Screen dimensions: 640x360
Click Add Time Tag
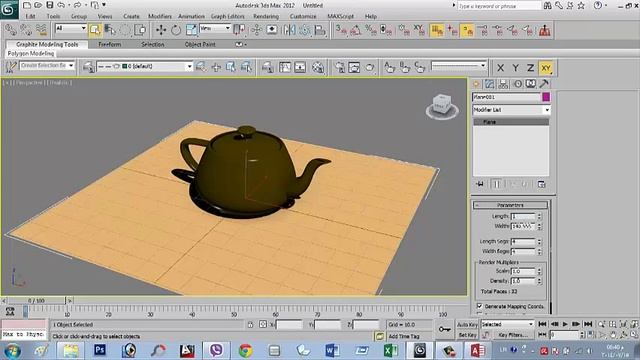pos(404,336)
